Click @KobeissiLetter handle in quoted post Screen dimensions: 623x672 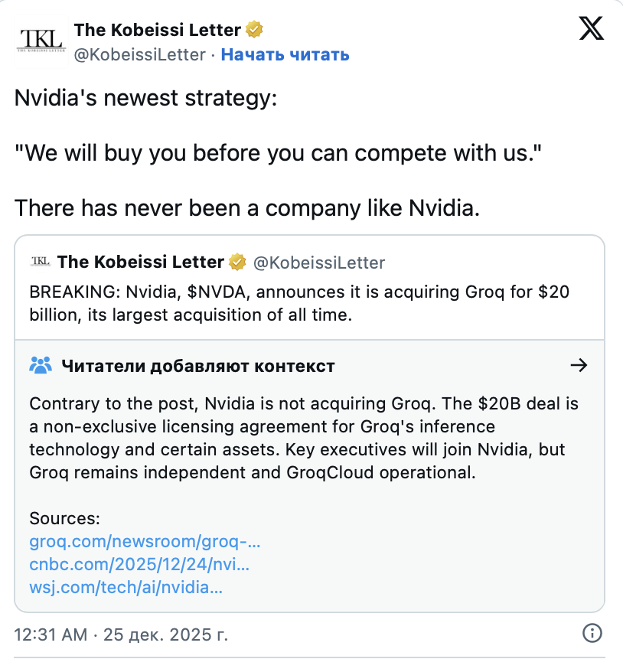[x=318, y=263]
